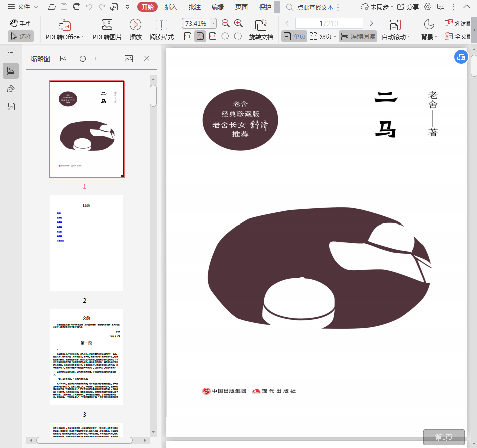Image resolution: width=477 pixels, height=448 pixels.
Task: Toggle 连续阅读 continuous reading mode
Action: click(x=357, y=36)
